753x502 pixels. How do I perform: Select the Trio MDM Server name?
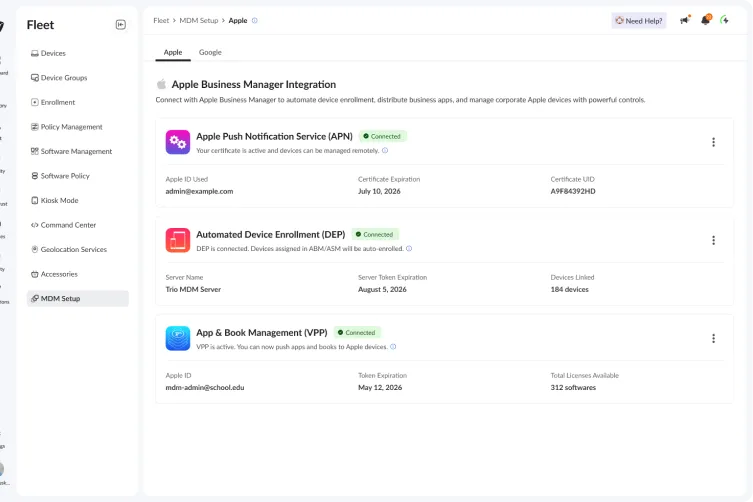point(193,289)
